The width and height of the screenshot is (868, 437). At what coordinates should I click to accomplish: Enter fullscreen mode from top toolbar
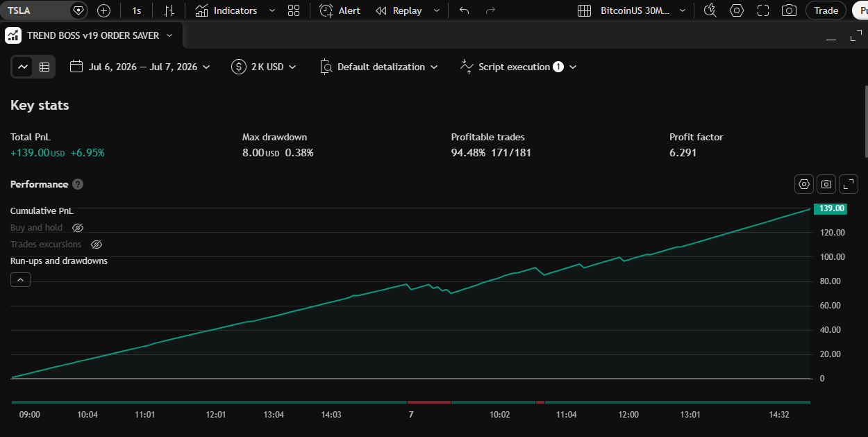coord(763,10)
